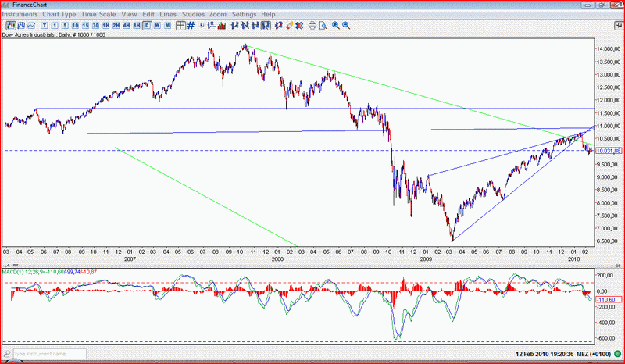
Task: Switch to 30-minute time scale
Action: pos(95,26)
